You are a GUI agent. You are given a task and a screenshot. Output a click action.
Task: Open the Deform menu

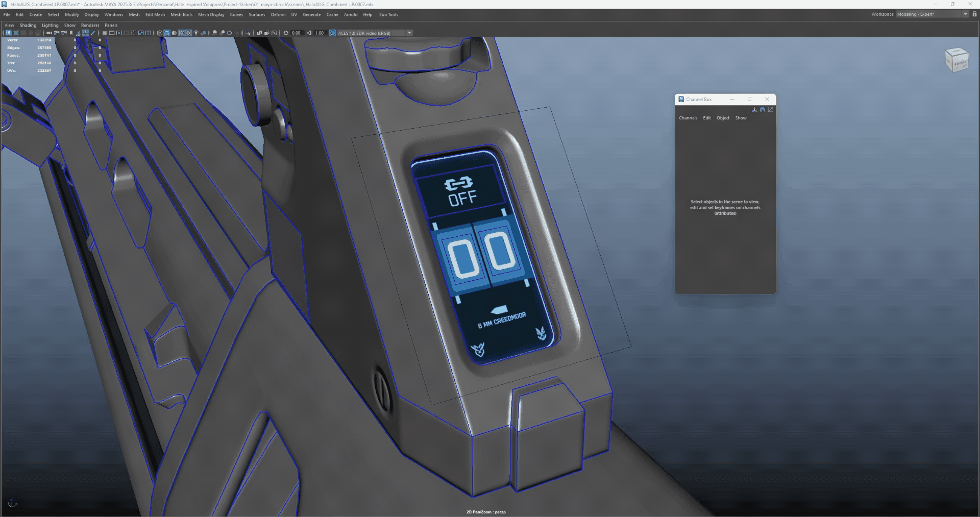click(278, 15)
